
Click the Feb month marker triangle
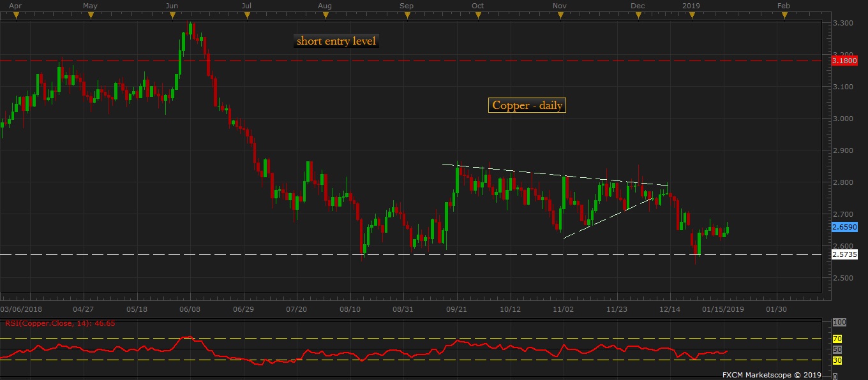tap(784, 15)
